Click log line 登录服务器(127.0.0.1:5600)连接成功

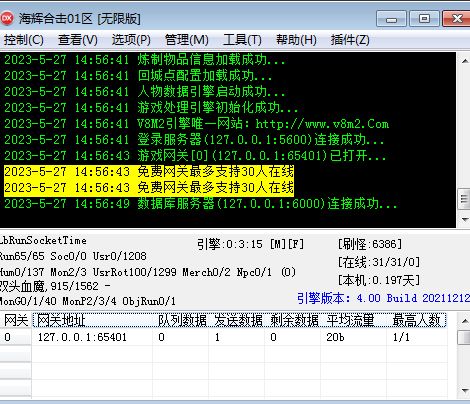[x=194, y=140]
